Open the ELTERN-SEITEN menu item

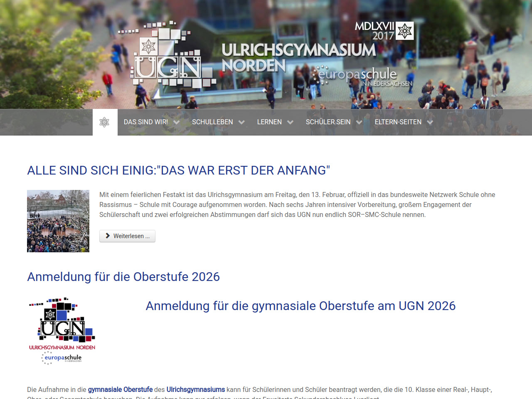(x=398, y=122)
